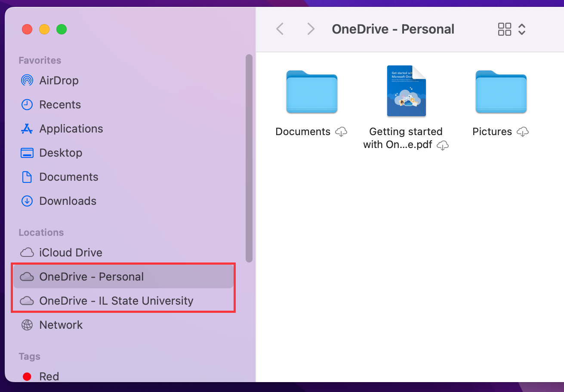The image size is (564, 392).
Task: Click the Locations section header
Action: 41,232
